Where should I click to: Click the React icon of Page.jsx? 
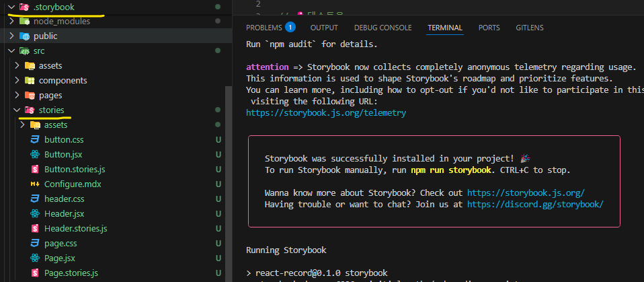pyautogui.click(x=35, y=258)
